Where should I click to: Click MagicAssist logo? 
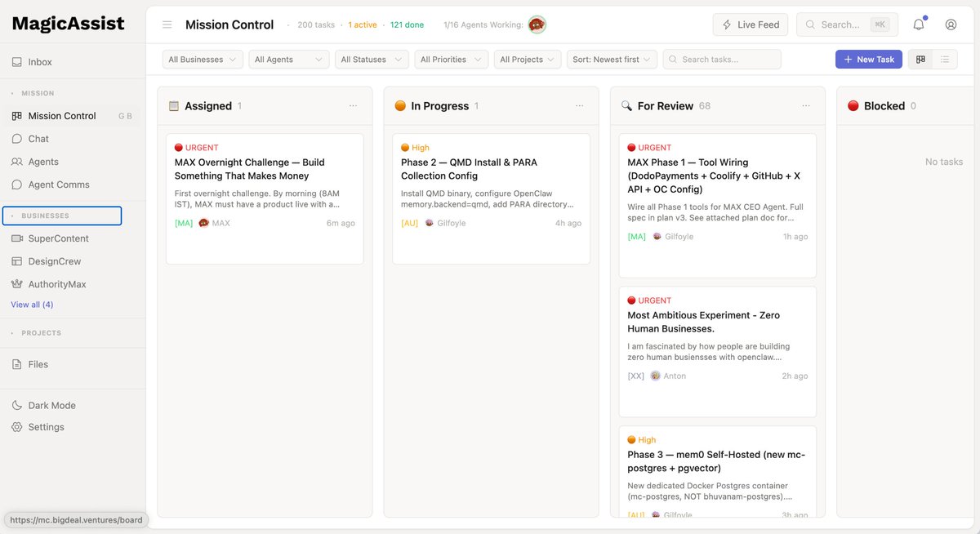(68, 24)
